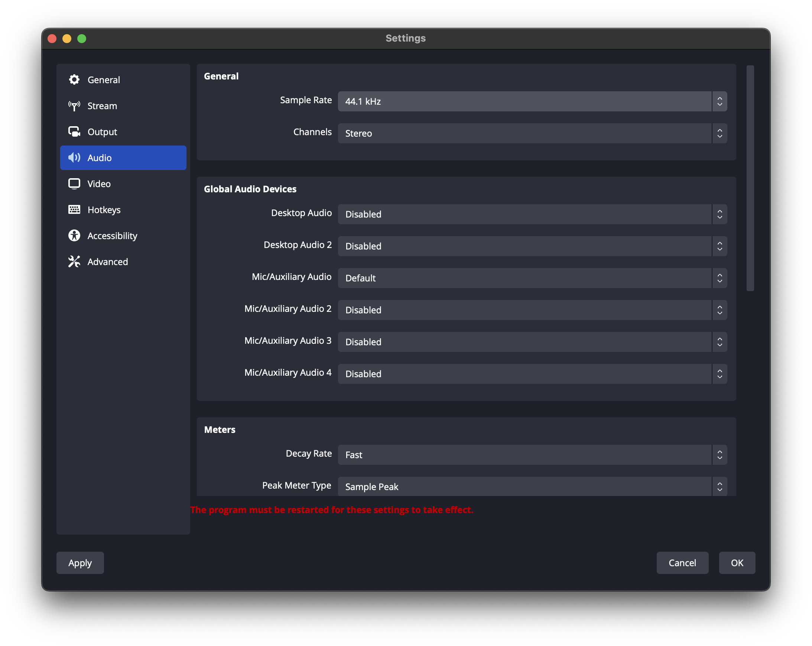Click the Apply button
This screenshot has height=646, width=812.
coord(80,563)
